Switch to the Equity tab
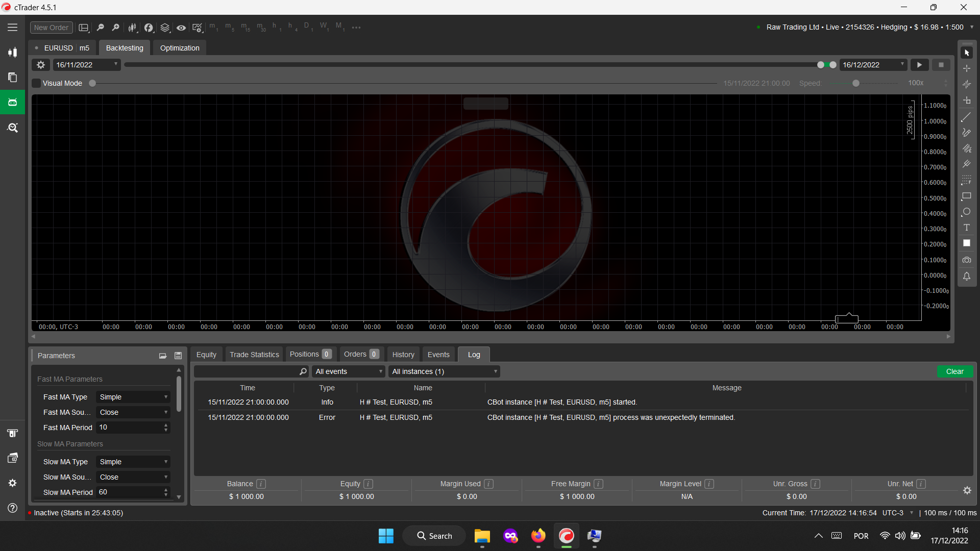 point(206,355)
